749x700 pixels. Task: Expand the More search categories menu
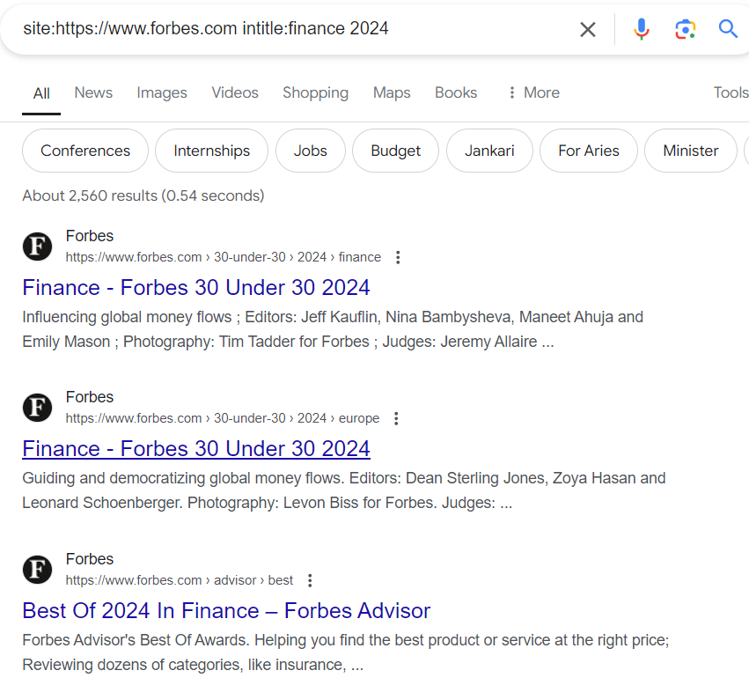pyautogui.click(x=533, y=92)
